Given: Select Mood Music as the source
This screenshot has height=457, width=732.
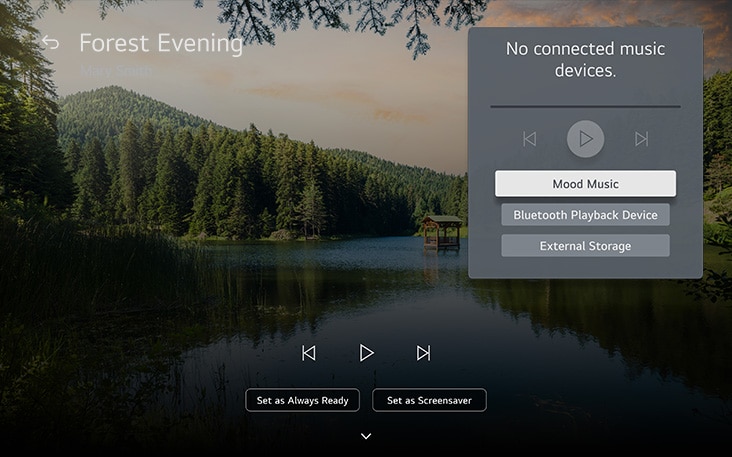Looking at the screenshot, I should pos(585,184).
